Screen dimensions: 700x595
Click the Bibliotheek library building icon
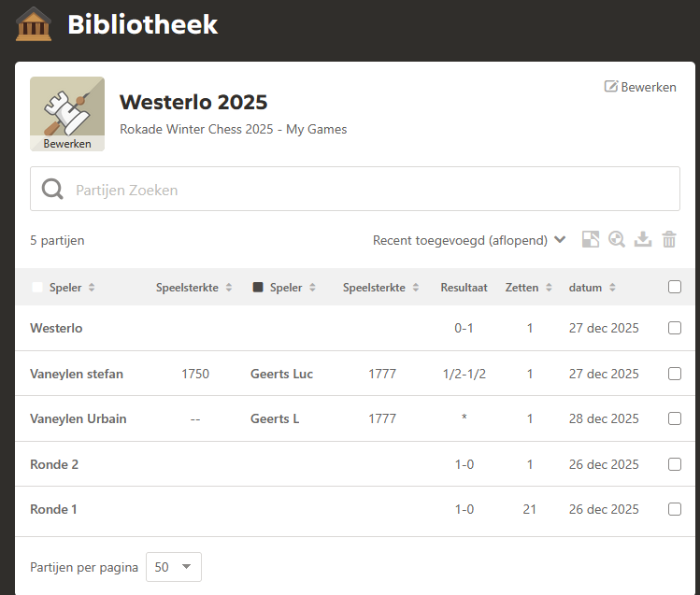(34, 24)
